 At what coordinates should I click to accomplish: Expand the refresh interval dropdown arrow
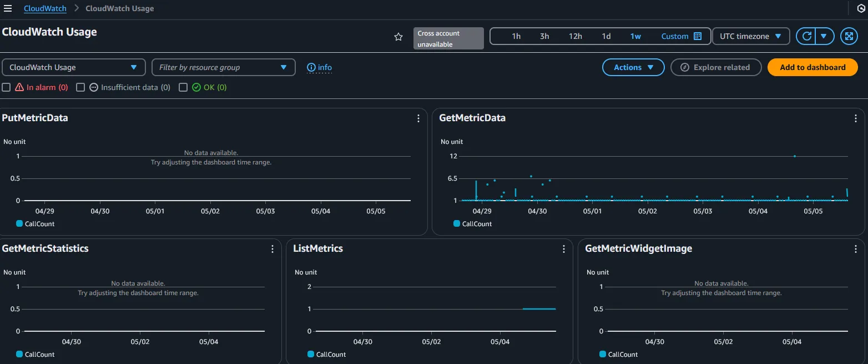click(824, 36)
